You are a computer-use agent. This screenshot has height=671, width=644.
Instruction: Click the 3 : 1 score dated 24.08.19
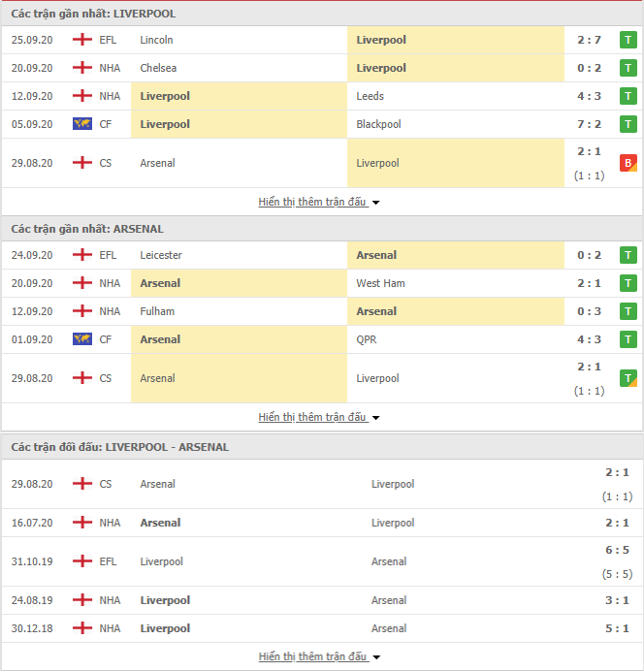click(x=617, y=600)
